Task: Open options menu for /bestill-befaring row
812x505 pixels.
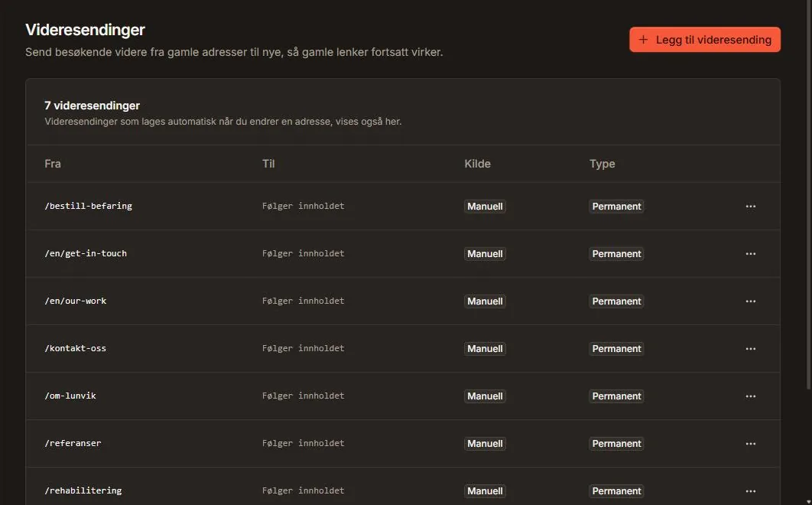Action: (x=750, y=207)
